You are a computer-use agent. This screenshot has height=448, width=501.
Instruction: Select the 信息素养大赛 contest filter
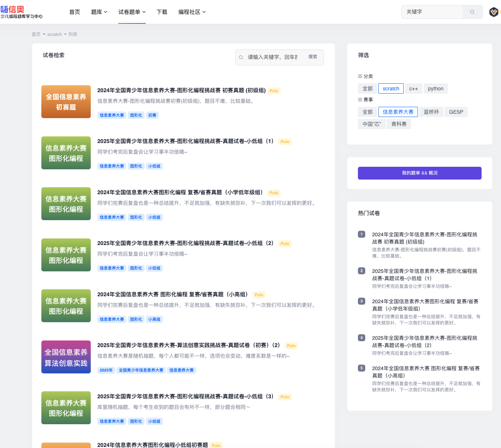pos(398,112)
